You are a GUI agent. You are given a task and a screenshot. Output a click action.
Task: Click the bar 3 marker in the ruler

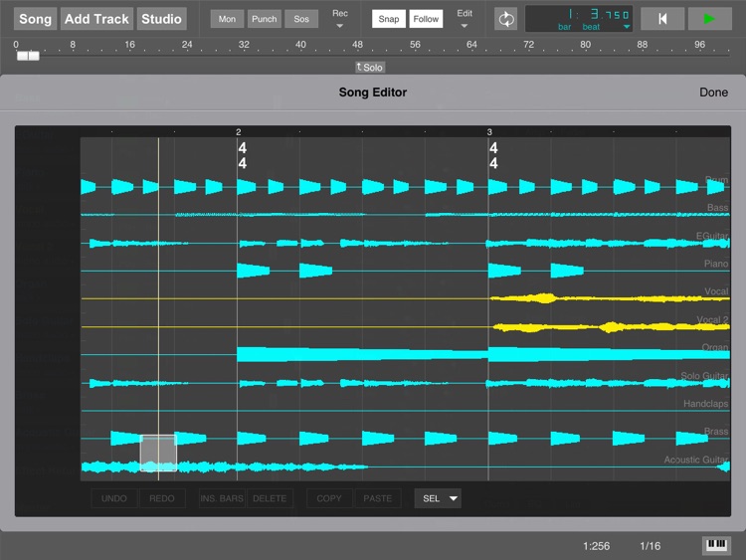click(489, 131)
